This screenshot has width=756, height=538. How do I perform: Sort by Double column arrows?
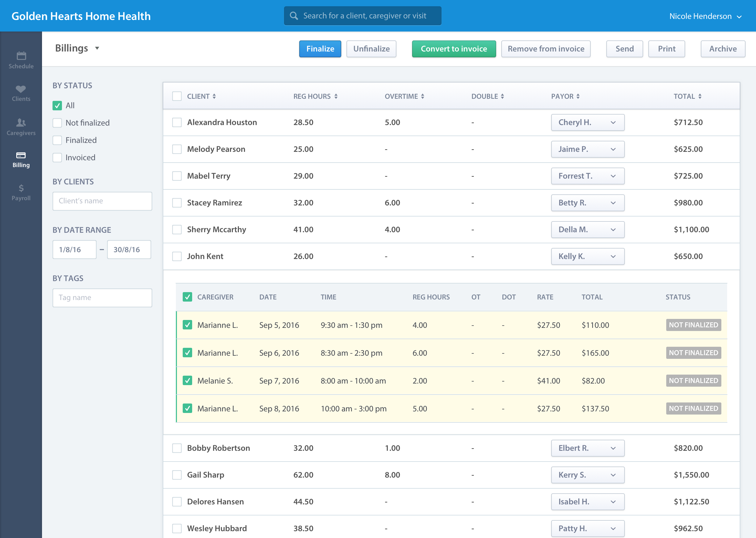click(x=502, y=96)
